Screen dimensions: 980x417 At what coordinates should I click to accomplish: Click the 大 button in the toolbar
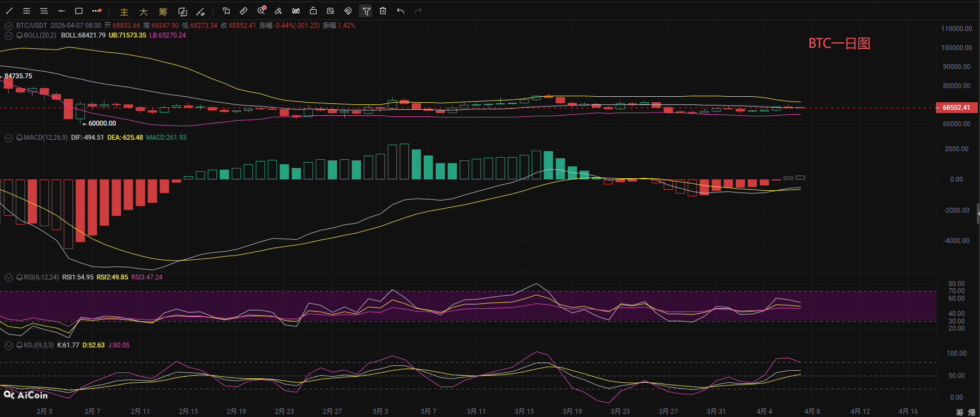tap(144, 12)
